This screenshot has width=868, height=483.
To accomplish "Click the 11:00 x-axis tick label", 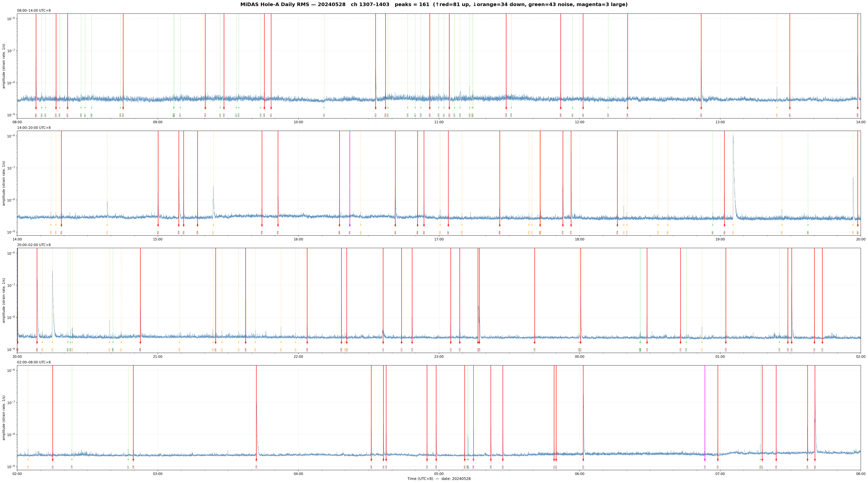I will point(439,122).
